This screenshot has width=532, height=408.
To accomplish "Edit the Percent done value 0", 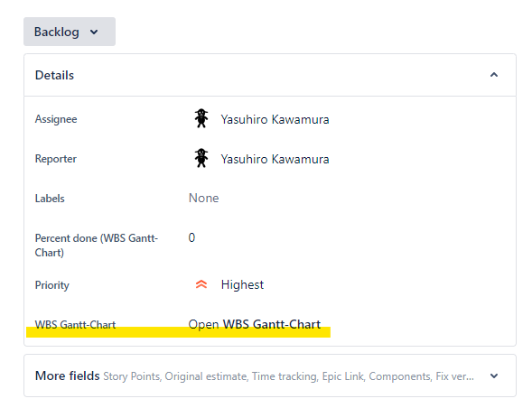I will [191, 237].
